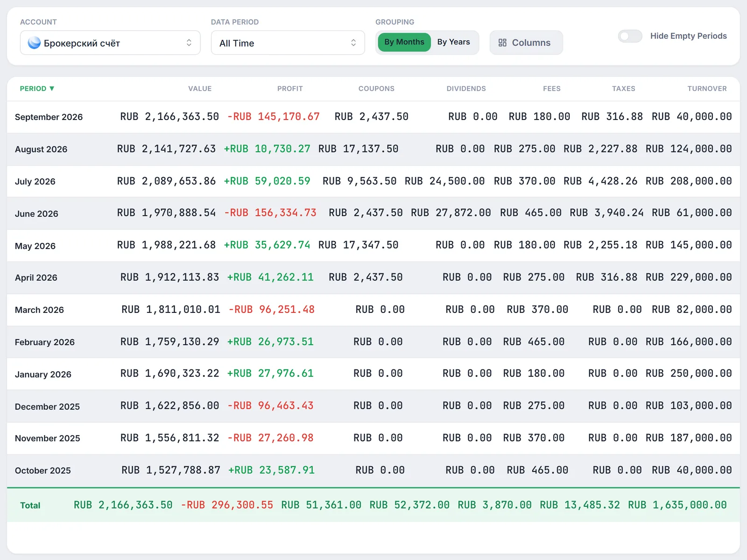Sort by the Taxes column header
747x560 pixels.
623,88
